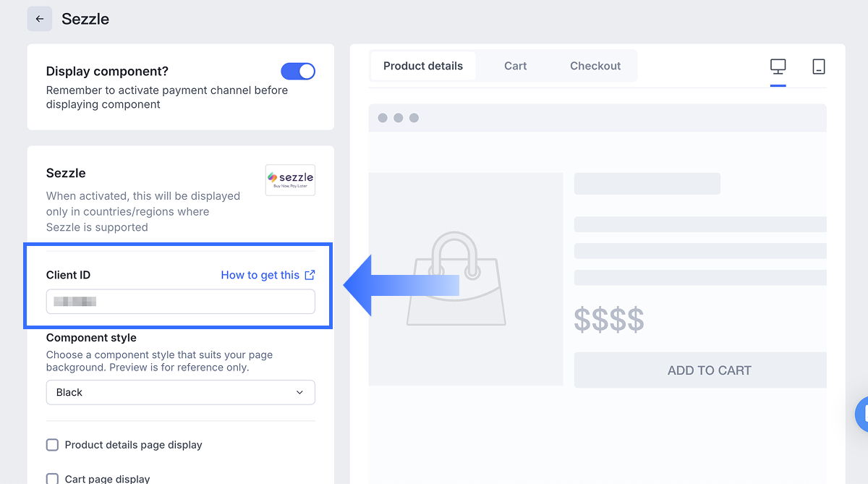Open the How to get this link
The image size is (868, 484).
tap(260, 275)
